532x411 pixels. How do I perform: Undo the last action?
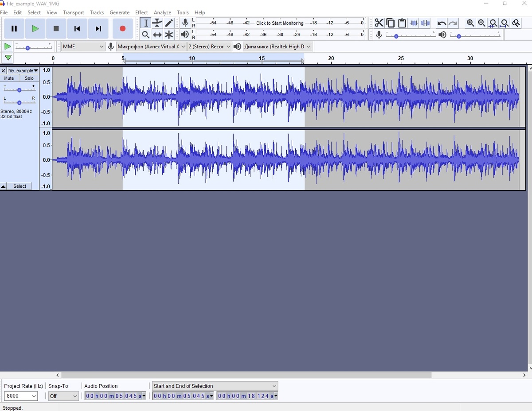click(x=442, y=23)
